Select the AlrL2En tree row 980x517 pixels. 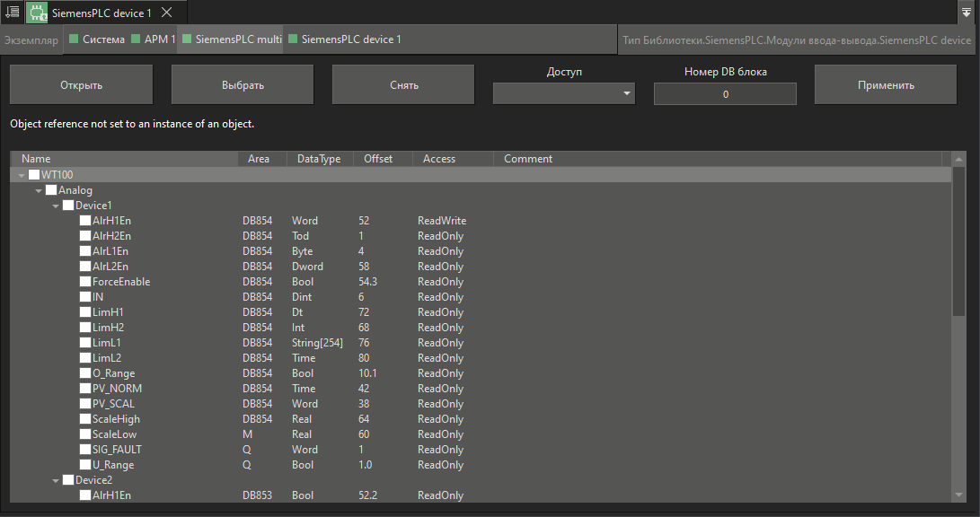[481, 267]
